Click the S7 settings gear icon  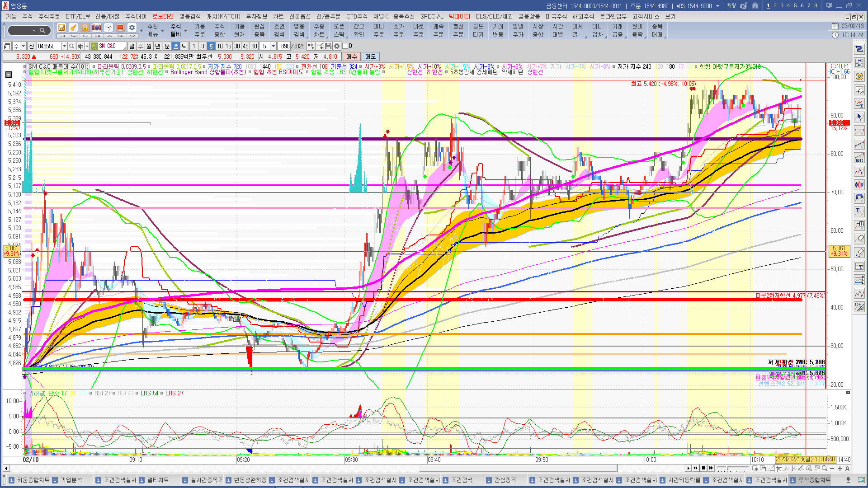[x=132, y=28]
